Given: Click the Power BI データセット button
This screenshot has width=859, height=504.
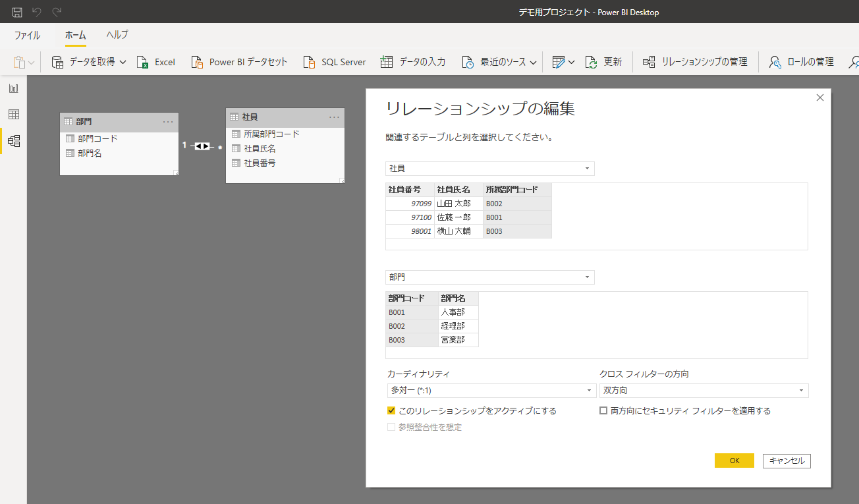Looking at the screenshot, I should (x=239, y=62).
